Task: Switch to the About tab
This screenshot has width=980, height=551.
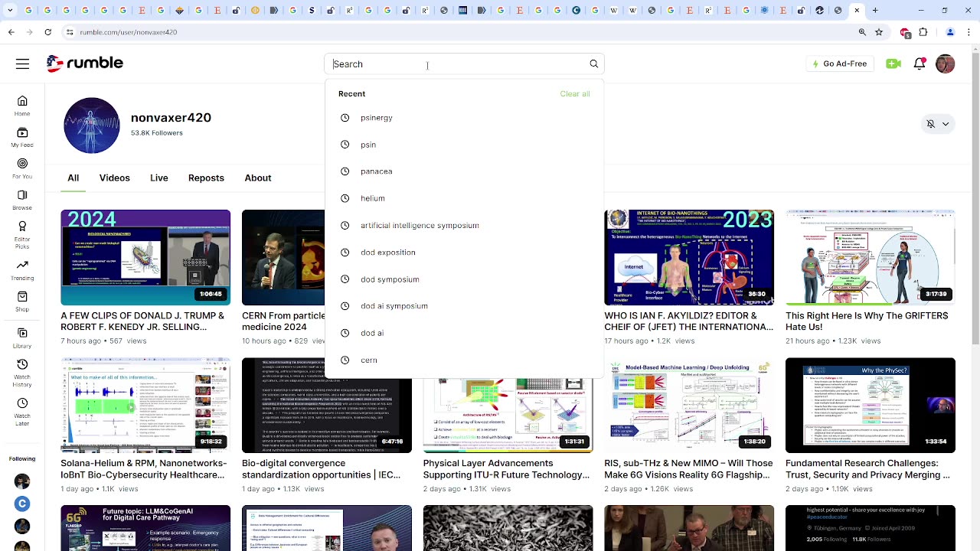Action: coord(258,178)
